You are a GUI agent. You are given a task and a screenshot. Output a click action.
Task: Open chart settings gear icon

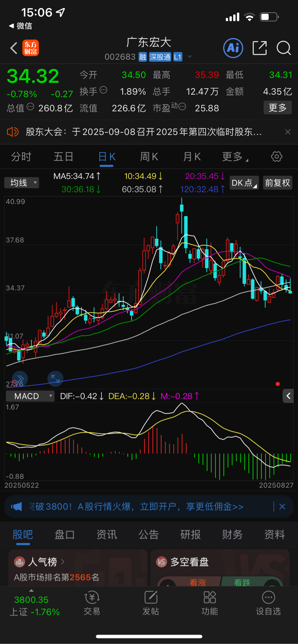[277, 157]
